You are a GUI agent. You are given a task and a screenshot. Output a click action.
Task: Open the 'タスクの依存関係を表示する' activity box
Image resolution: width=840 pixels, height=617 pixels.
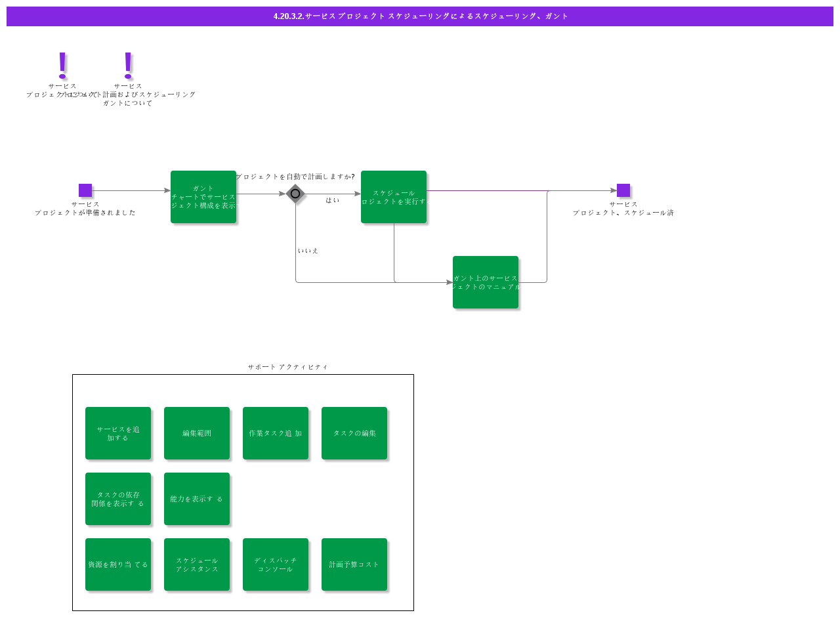(x=118, y=499)
